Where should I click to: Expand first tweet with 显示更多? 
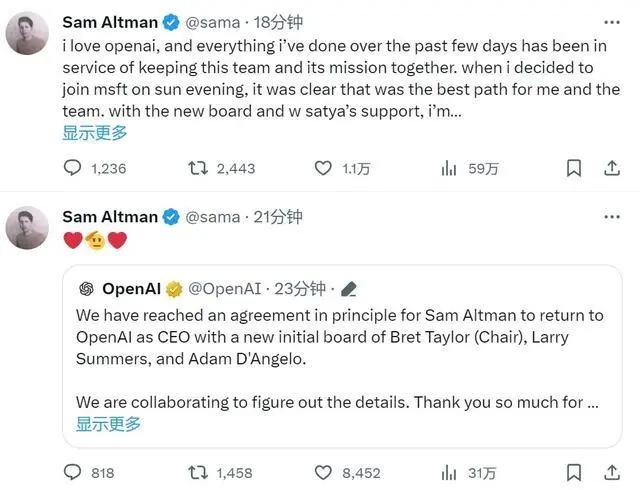[94, 132]
